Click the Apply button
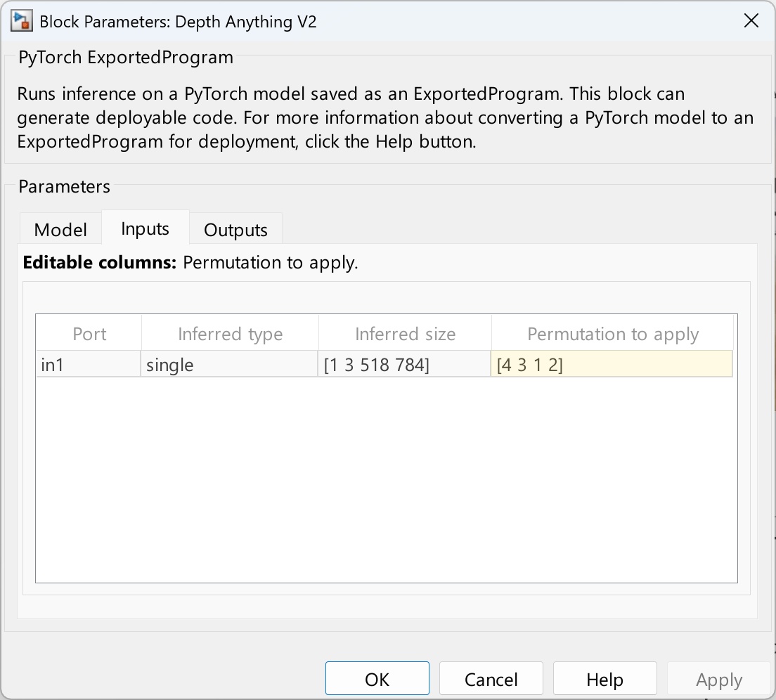The height and width of the screenshot is (700, 776). coord(718,680)
